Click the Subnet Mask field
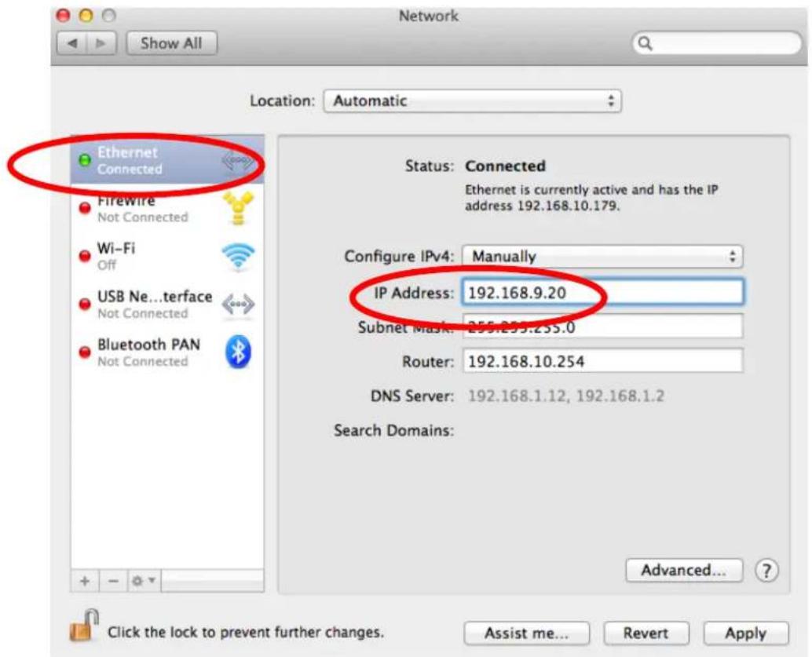 (603, 327)
